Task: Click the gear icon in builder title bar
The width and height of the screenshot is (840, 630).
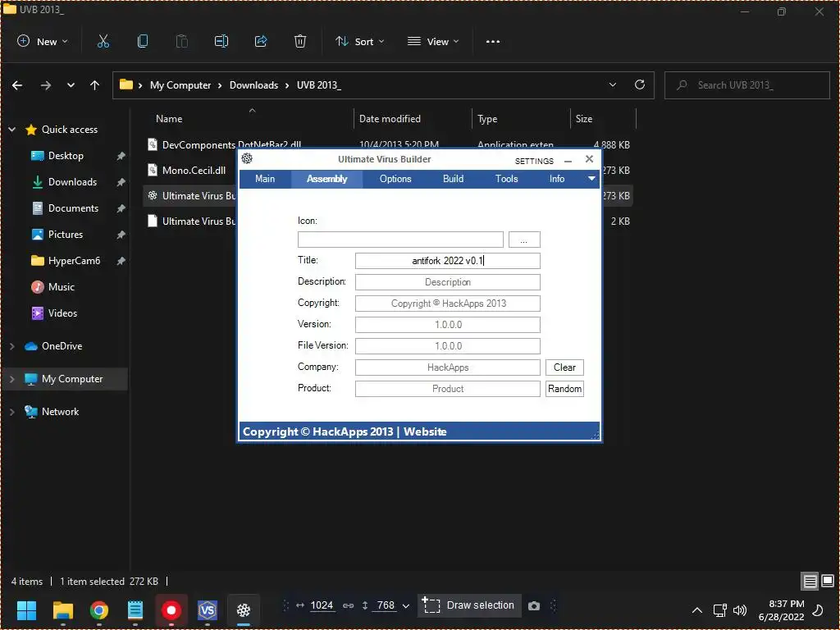Action: (x=247, y=158)
